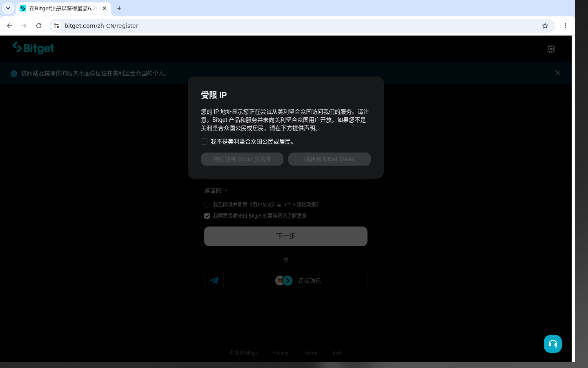Dismiss the US restriction notice banner
The height and width of the screenshot is (368, 588).
tap(558, 73)
